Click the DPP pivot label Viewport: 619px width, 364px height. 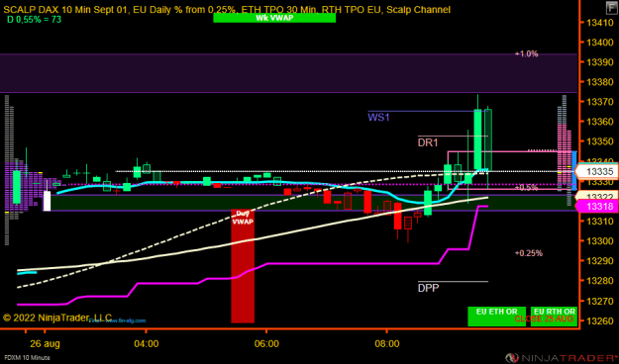[428, 288]
